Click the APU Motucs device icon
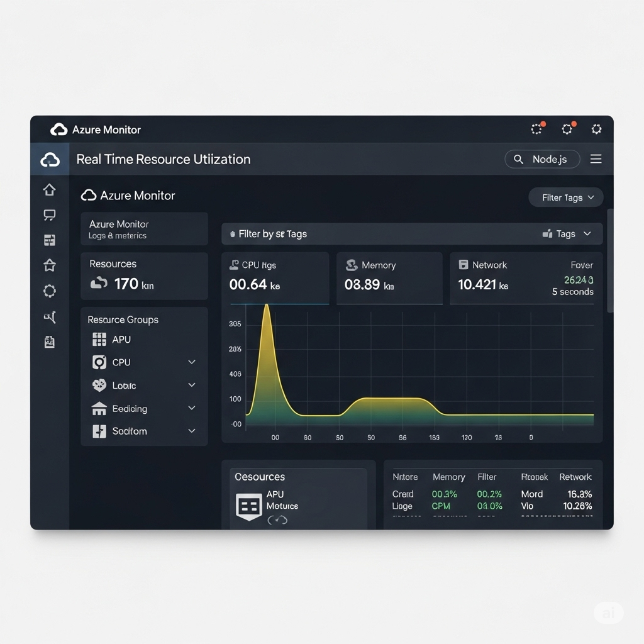 pyautogui.click(x=249, y=507)
